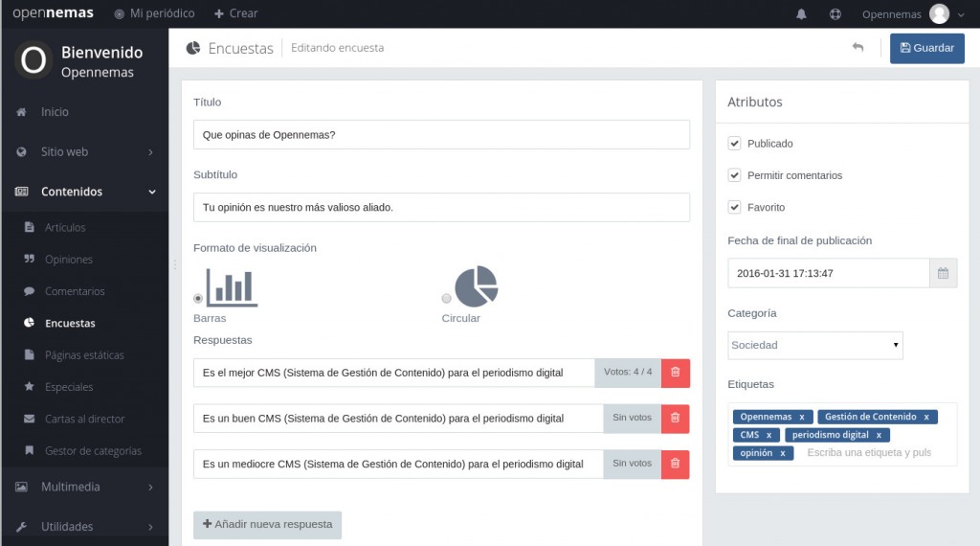
Task: Open the notifications bell icon
Action: [801, 13]
